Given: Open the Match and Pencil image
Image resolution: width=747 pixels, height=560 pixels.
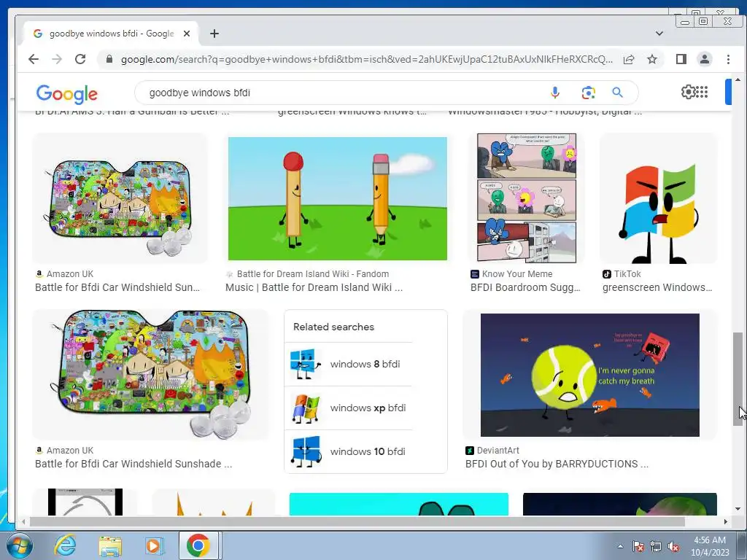Looking at the screenshot, I should pyautogui.click(x=337, y=198).
